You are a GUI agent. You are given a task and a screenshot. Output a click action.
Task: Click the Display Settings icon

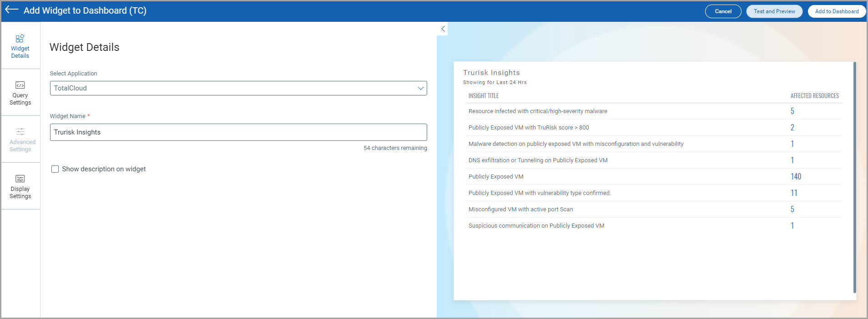(20, 179)
